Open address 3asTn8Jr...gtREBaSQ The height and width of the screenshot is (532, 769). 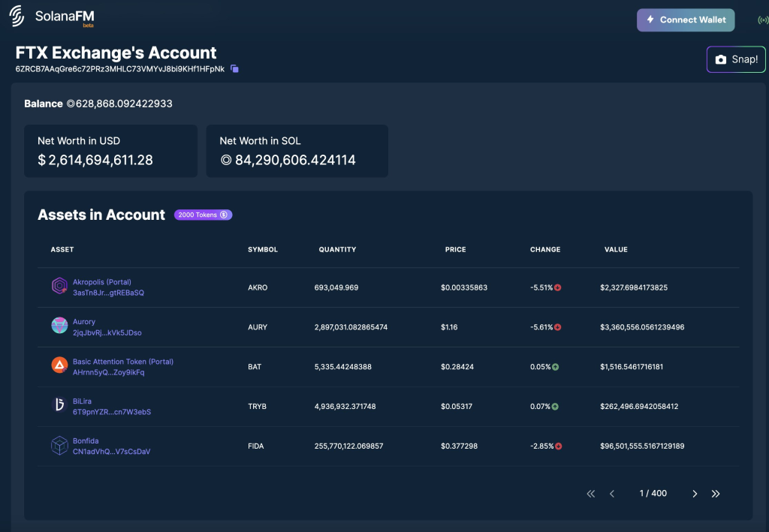pos(108,293)
